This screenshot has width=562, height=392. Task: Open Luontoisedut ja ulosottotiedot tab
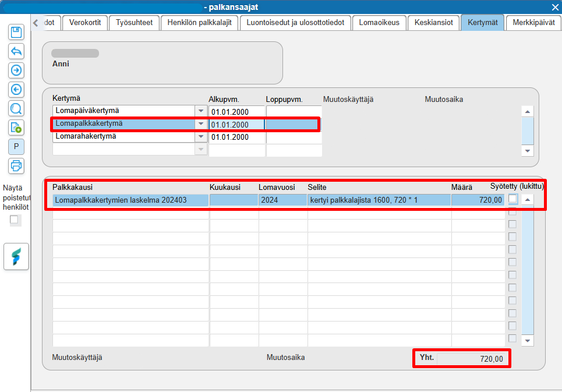tap(295, 23)
